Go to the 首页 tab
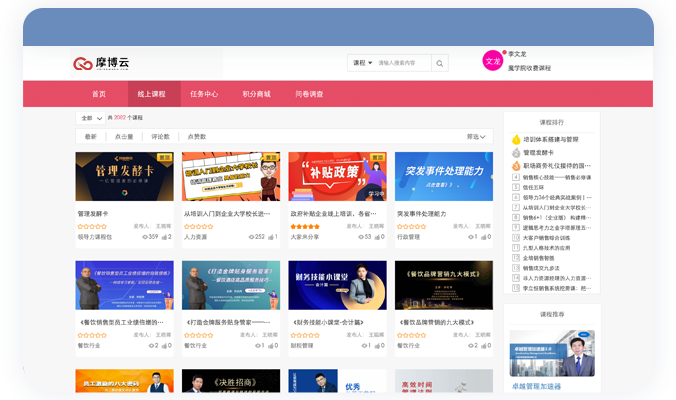Viewport: 676px width, 400px height. [99, 94]
